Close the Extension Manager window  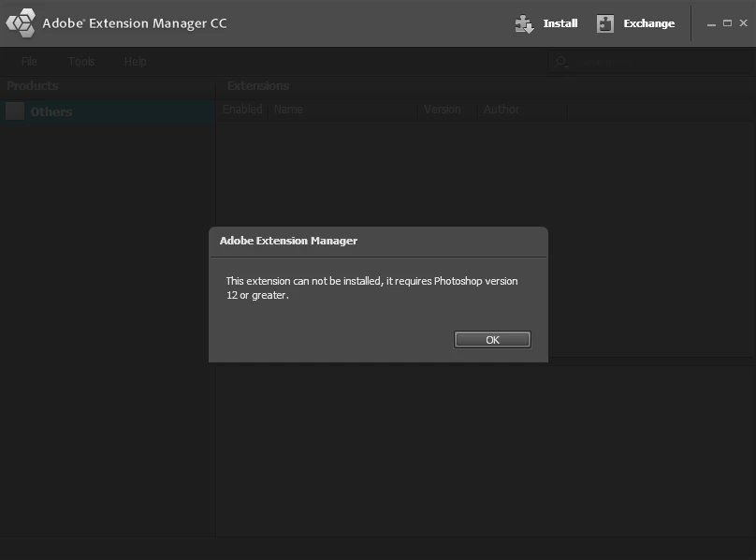[744, 22]
